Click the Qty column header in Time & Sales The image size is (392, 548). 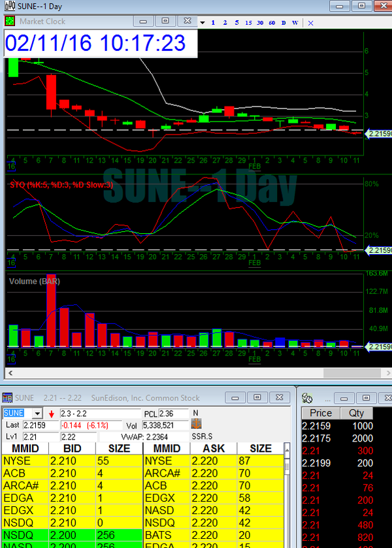pyautogui.click(x=356, y=413)
